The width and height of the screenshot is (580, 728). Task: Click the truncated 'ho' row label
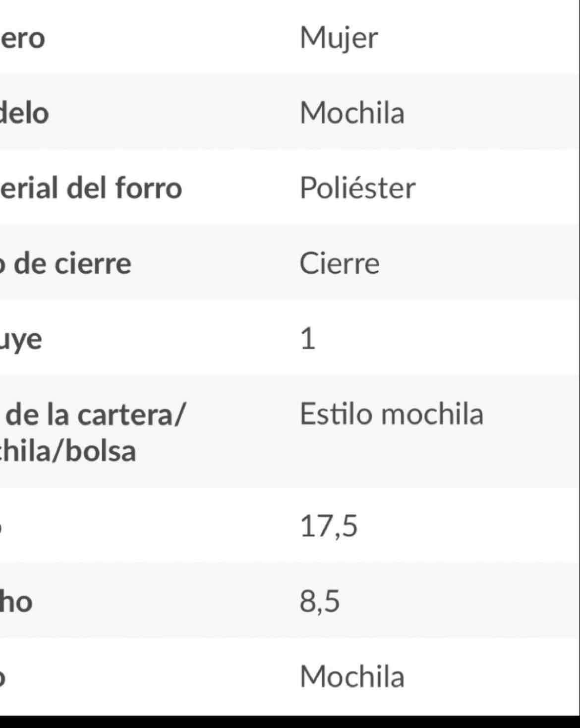pos(16,602)
